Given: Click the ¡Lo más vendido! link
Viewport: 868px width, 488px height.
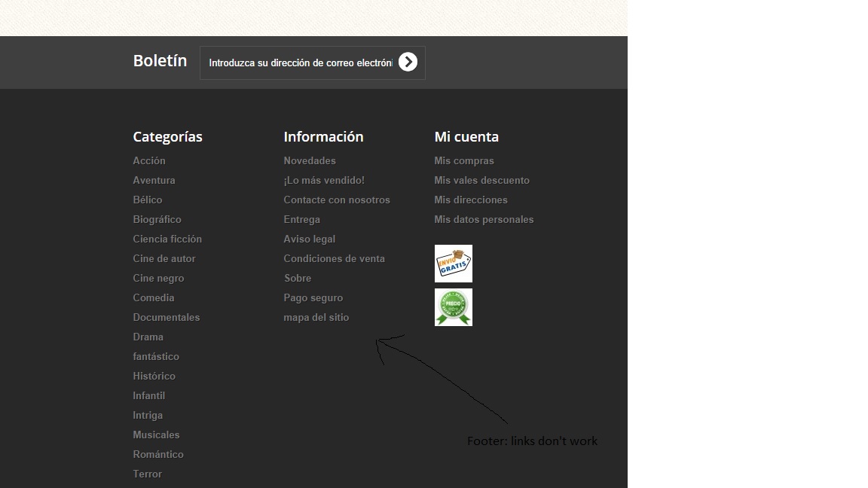Looking at the screenshot, I should pyautogui.click(x=324, y=181).
